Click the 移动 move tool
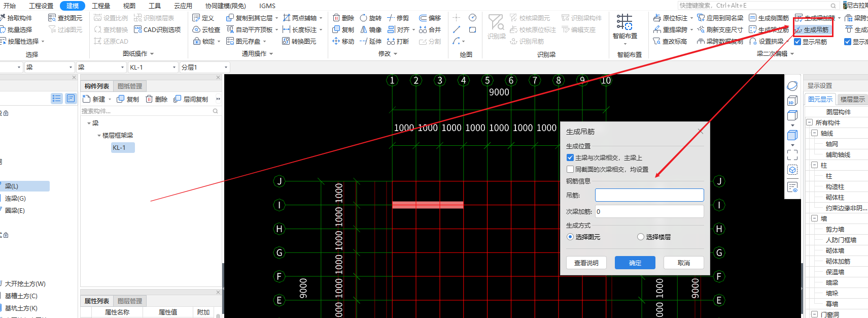The width and height of the screenshot is (868, 318). pyautogui.click(x=343, y=41)
